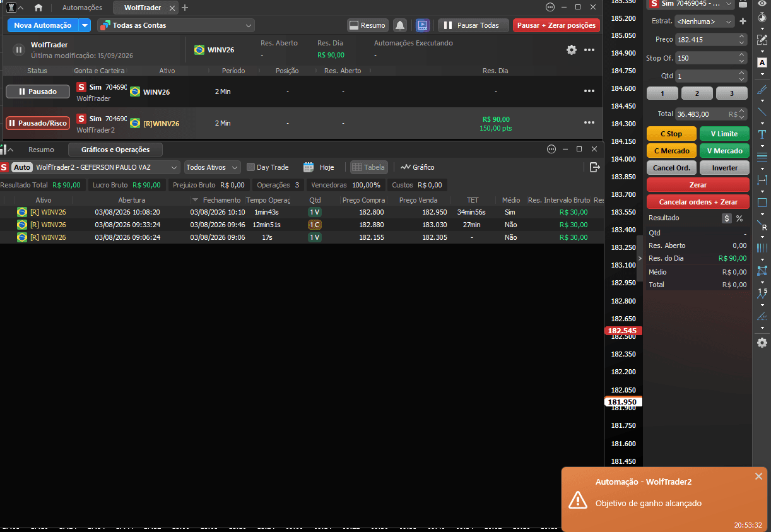Select the rectangle drawing tool
This screenshot has height=532, width=771.
click(762, 203)
